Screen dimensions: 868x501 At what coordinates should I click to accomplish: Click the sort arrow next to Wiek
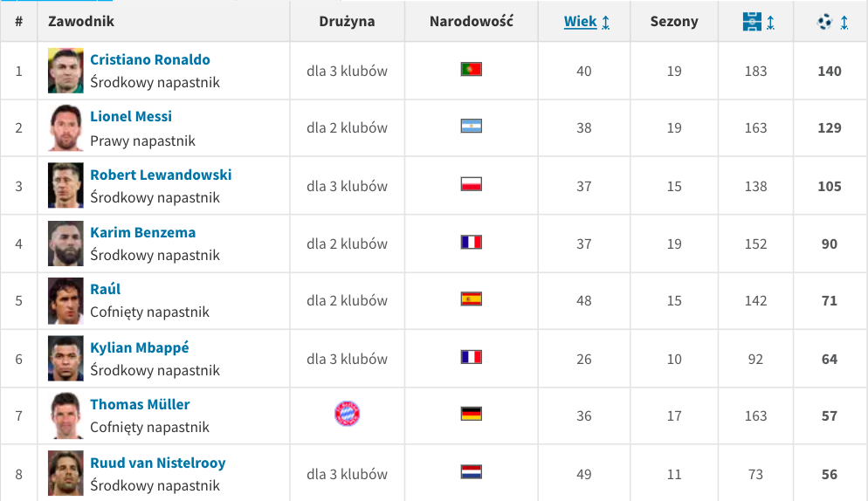[x=606, y=23]
